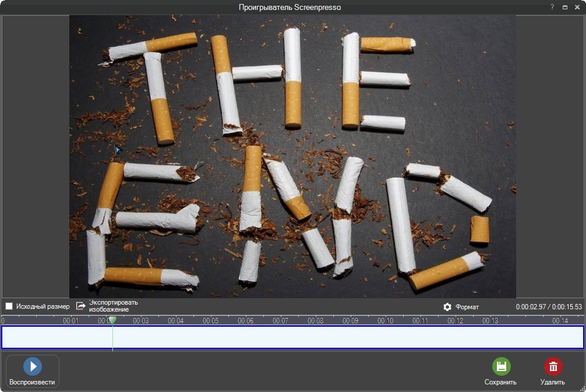Export the current frame via Экспортировать изображение

click(107, 306)
